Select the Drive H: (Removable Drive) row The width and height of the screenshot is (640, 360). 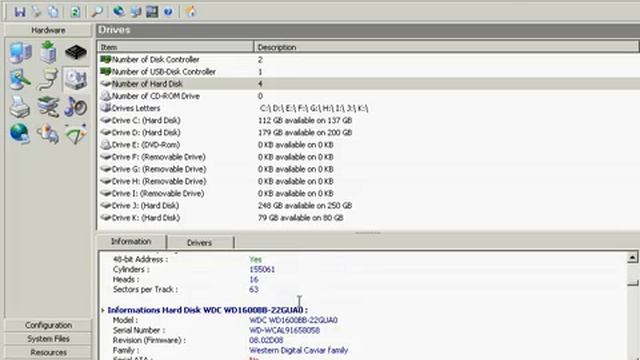tap(369, 181)
